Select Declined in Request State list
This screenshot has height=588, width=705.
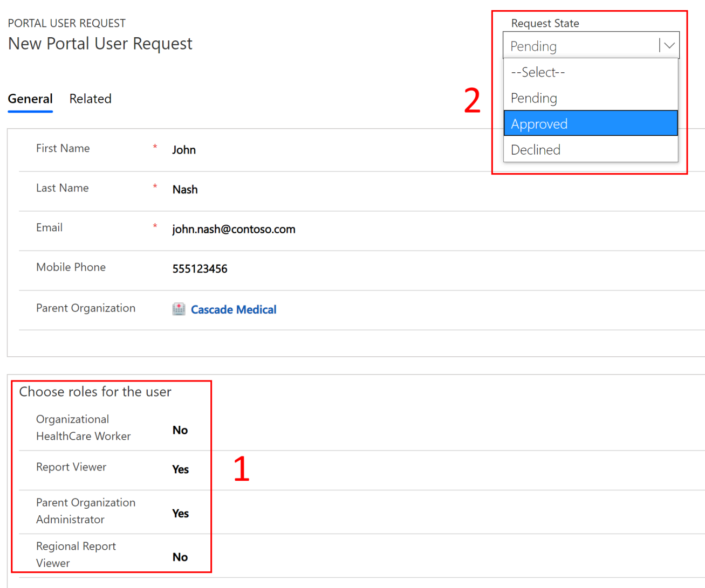pos(591,149)
